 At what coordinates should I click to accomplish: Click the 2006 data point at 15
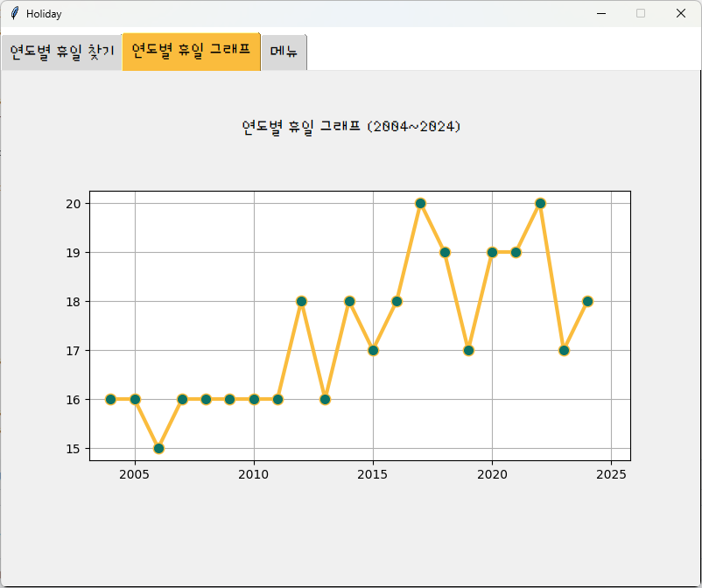(158, 448)
